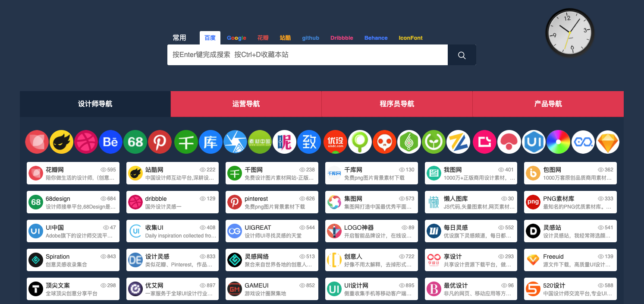Open the dribbble site card

pyautogui.click(x=173, y=202)
